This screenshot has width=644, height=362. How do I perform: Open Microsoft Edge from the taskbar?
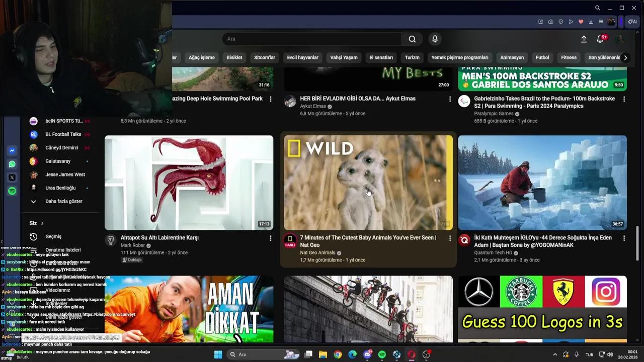[352, 354]
